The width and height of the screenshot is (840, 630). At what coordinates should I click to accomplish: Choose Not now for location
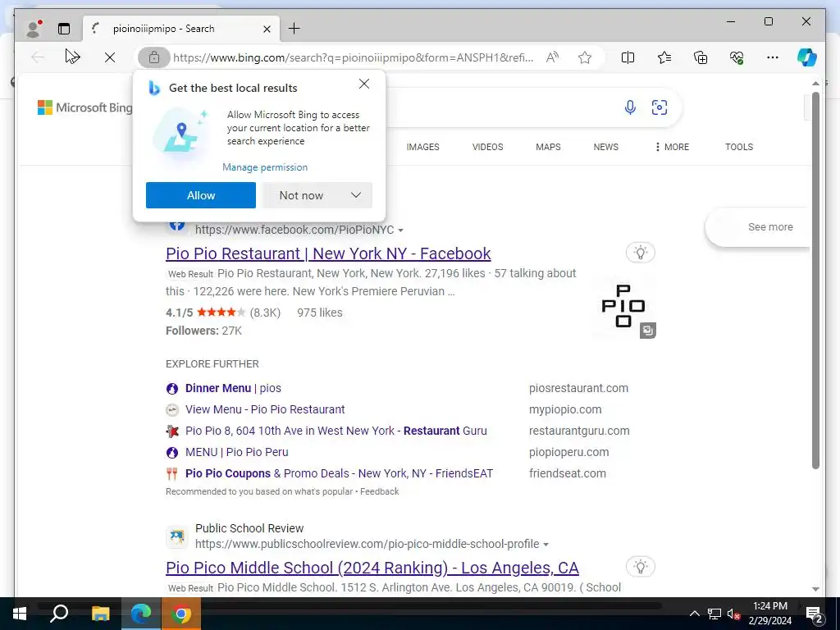pos(301,195)
